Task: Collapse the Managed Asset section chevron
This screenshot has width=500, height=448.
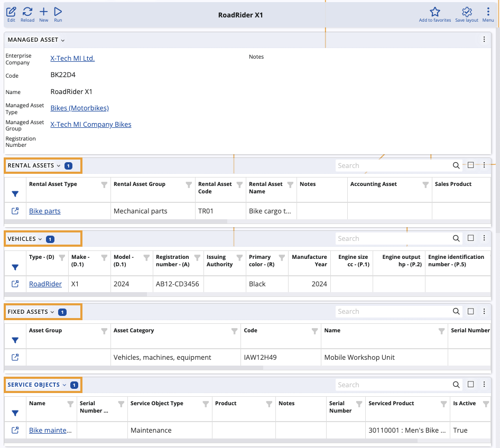Action: click(63, 40)
